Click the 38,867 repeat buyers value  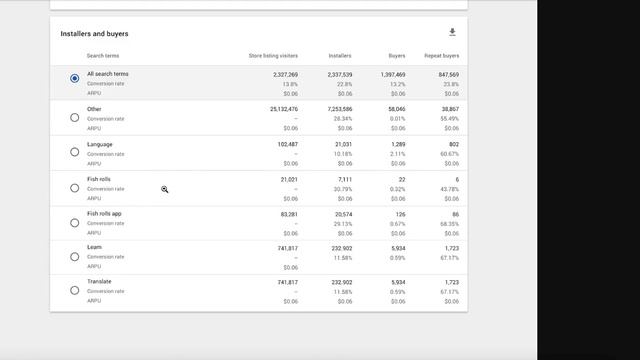pos(450,109)
